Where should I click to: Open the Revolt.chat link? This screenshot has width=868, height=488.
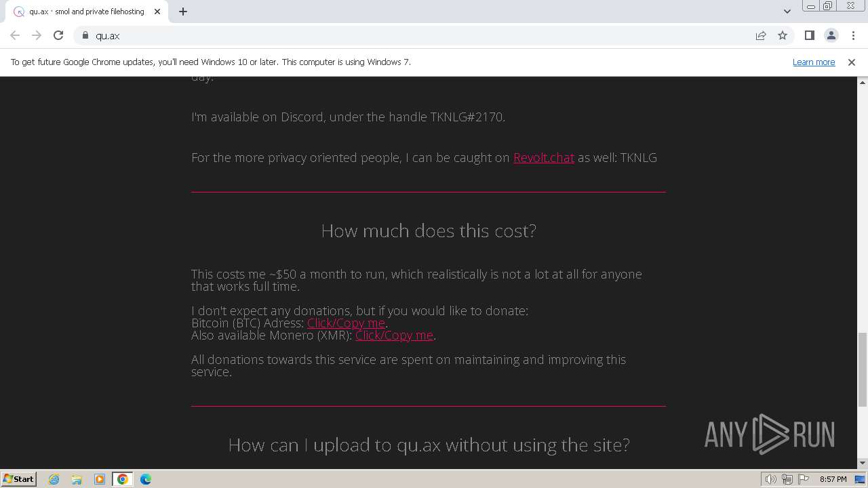point(543,157)
